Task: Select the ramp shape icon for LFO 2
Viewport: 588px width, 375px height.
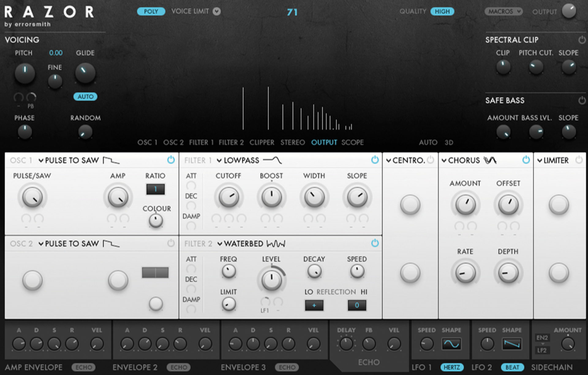Action: [x=512, y=344]
